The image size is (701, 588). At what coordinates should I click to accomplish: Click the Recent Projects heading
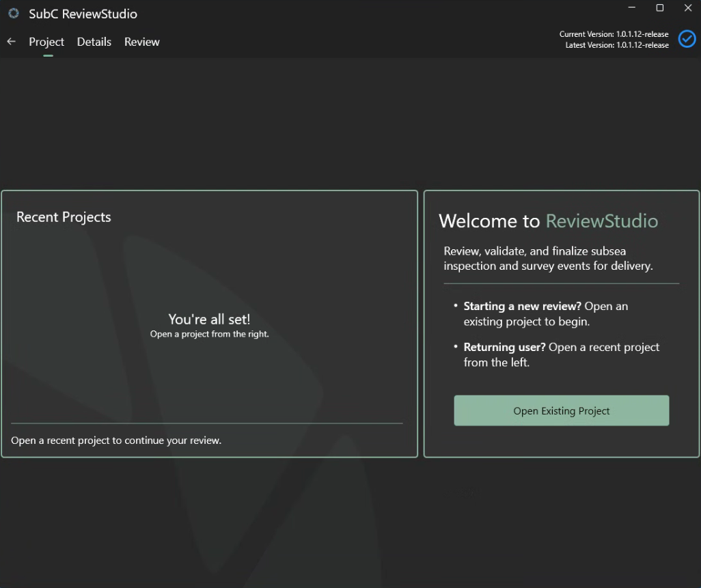tap(64, 217)
